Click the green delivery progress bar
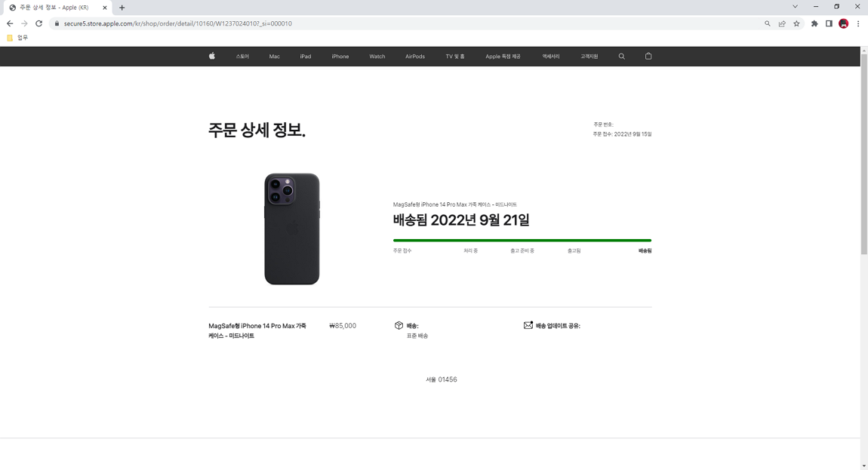 522,240
